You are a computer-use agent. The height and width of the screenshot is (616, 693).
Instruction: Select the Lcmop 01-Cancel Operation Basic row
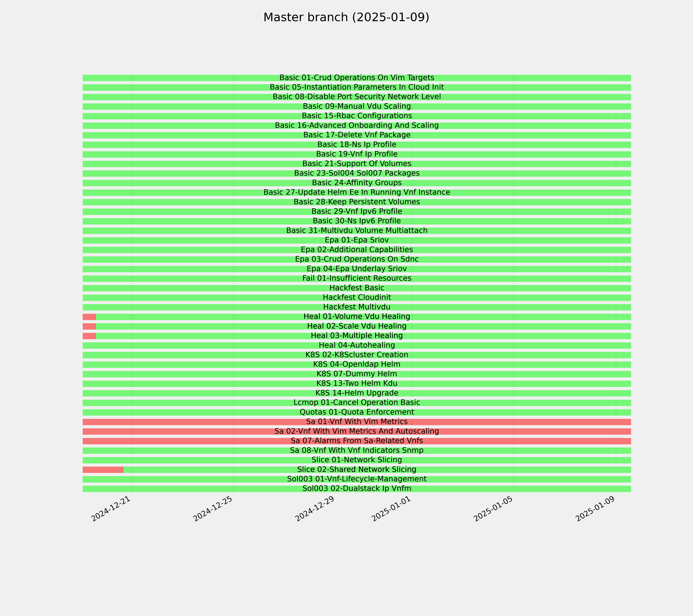(x=357, y=403)
